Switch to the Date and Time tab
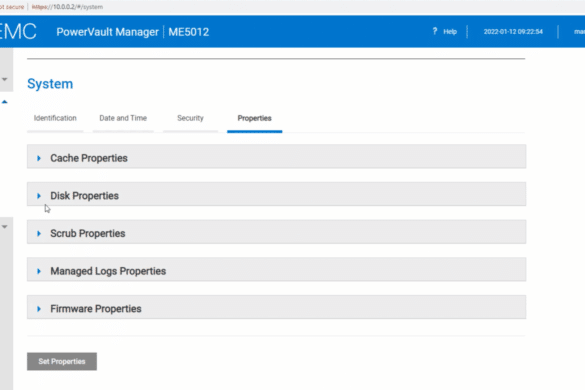 click(x=123, y=118)
